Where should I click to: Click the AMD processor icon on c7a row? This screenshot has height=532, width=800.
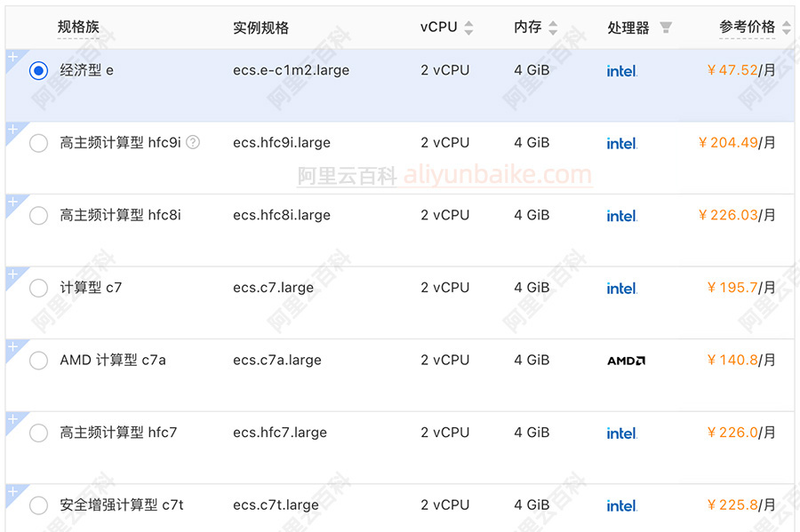[x=625, y=361]
